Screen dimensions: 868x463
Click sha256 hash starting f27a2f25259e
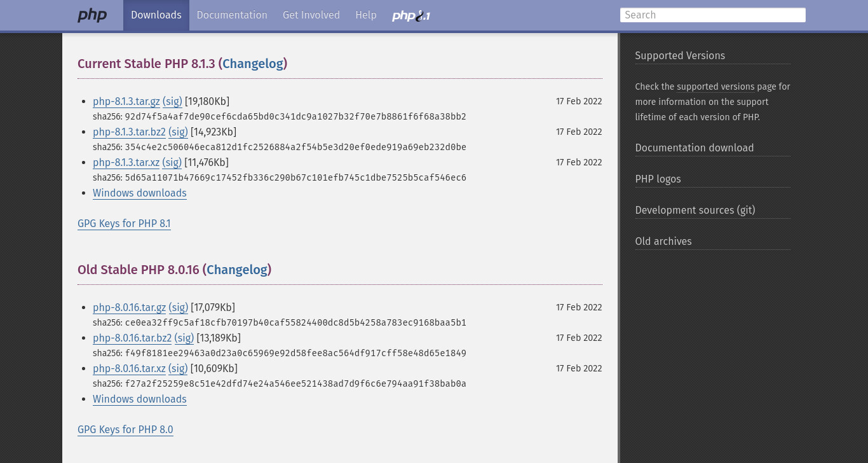295,384
